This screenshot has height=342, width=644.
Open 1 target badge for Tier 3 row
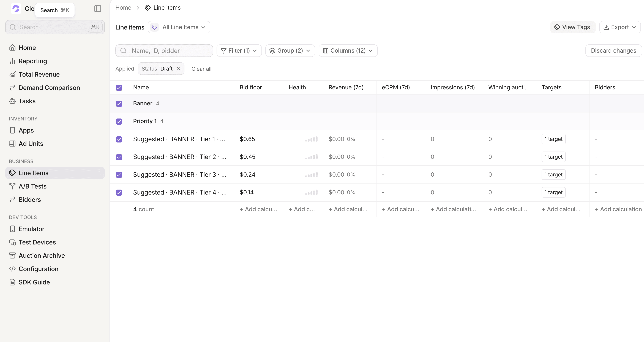click(x=553, y=175)
